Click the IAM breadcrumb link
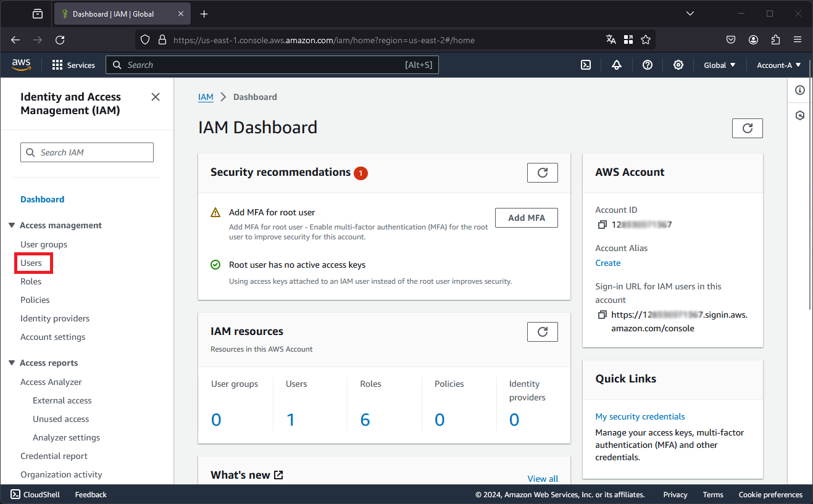This screenshot has width=813, height=504. pos(206,97)
